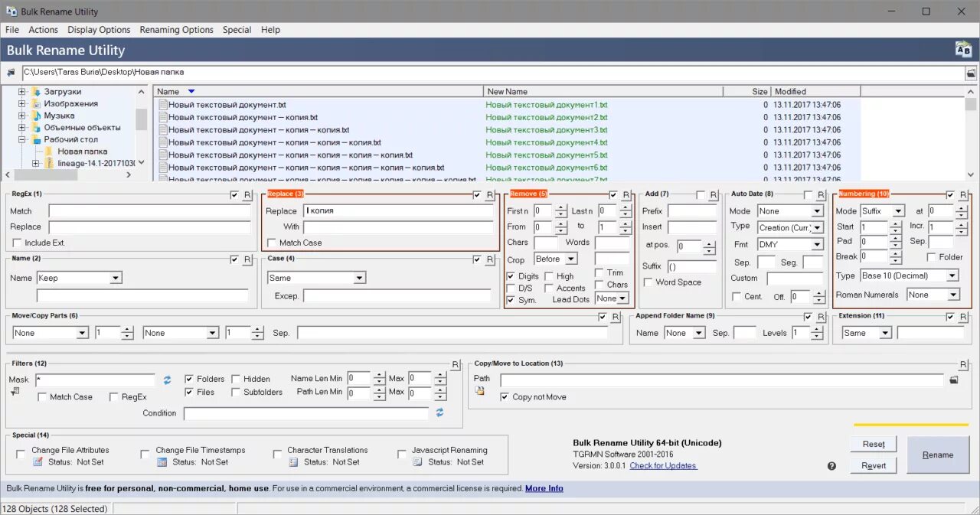Toggle the Folders filter checkbox
The width and height of the screenshot is (980, 515).
coord(189,379)
